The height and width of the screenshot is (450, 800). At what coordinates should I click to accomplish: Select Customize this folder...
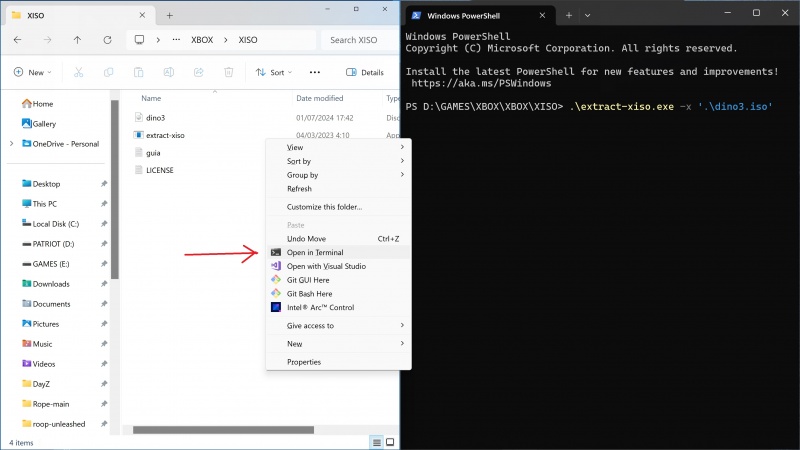click(339, 207)
